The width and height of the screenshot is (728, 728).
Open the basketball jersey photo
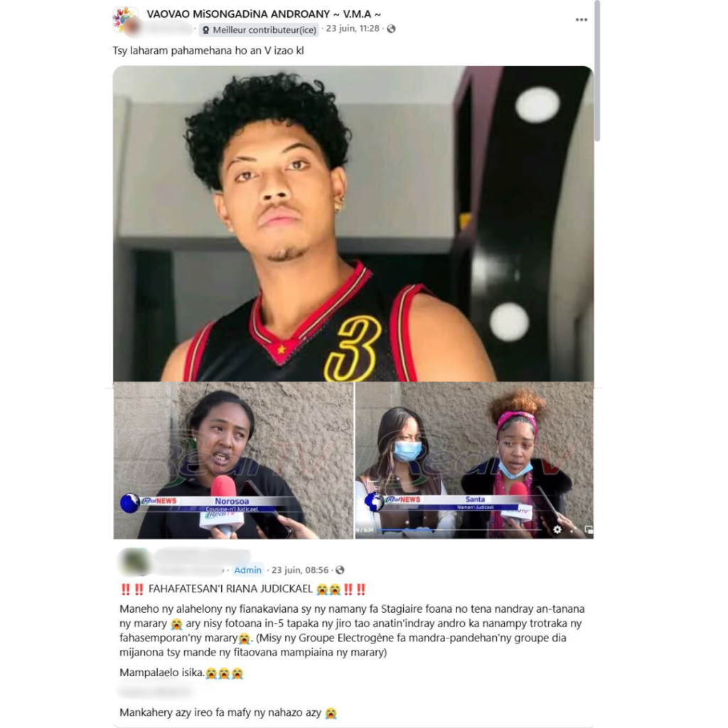pos(353,224)
